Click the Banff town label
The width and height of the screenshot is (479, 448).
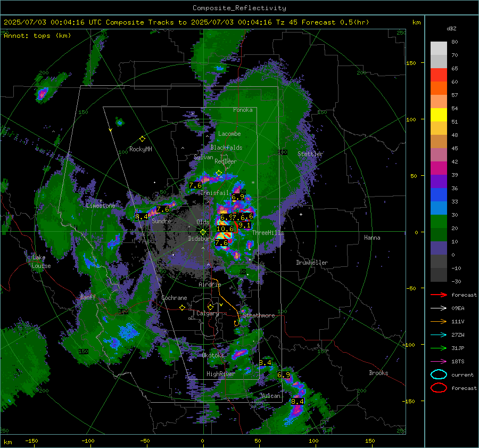point(88,297)
